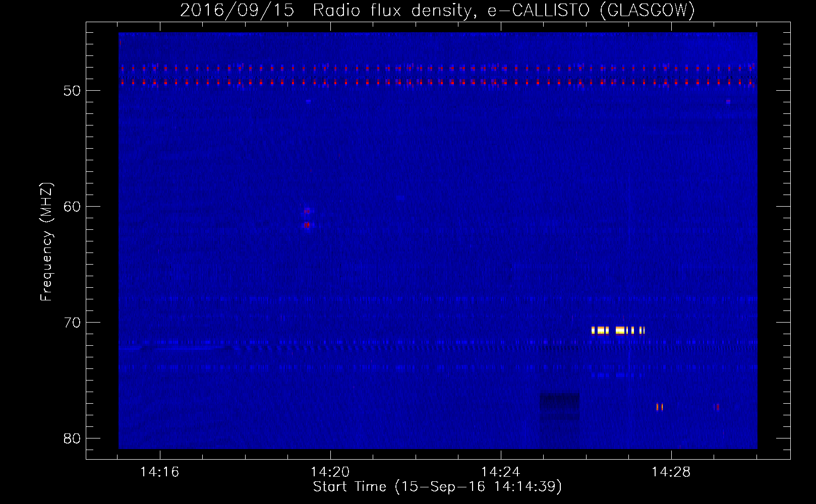Click the 'Start Time (15-Sep-16 14:14:39)' label
Viewport: 816px width, 504px height.
[x=437, y=487]
